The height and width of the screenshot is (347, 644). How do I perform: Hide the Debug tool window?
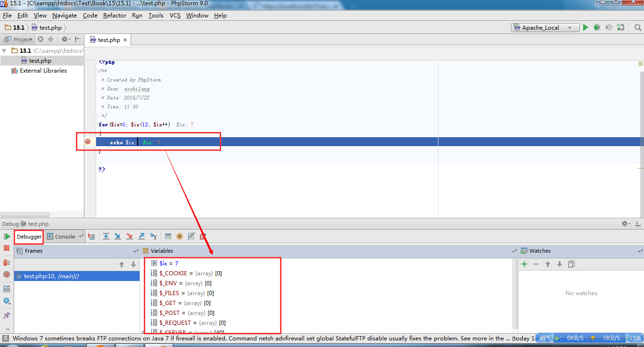point(637,224)
